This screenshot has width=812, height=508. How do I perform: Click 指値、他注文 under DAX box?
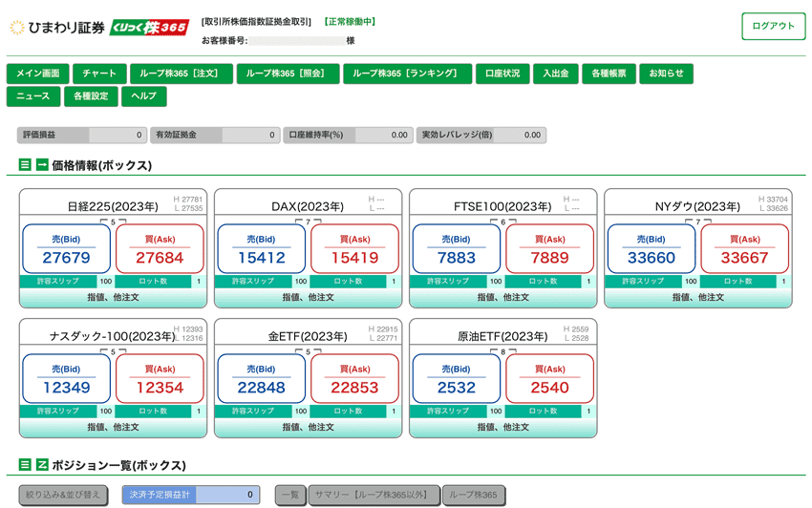308,297
